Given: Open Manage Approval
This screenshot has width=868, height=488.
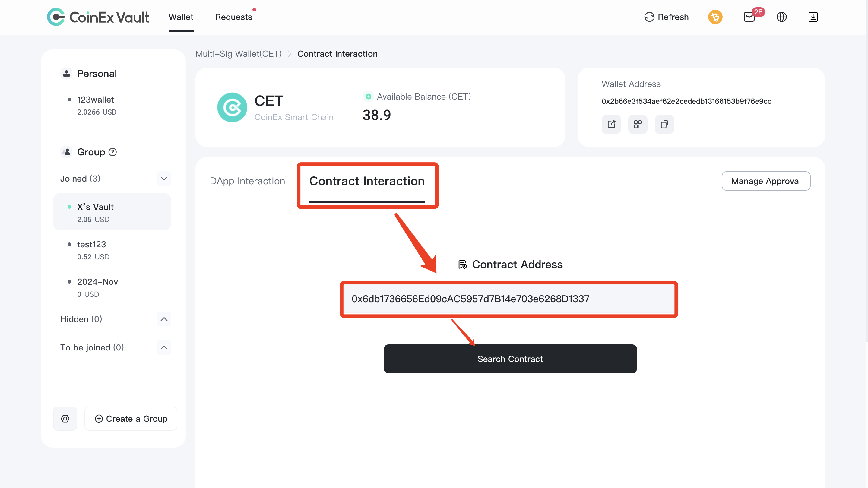Looking at the screenshot, I should click(x=766, y=181).
